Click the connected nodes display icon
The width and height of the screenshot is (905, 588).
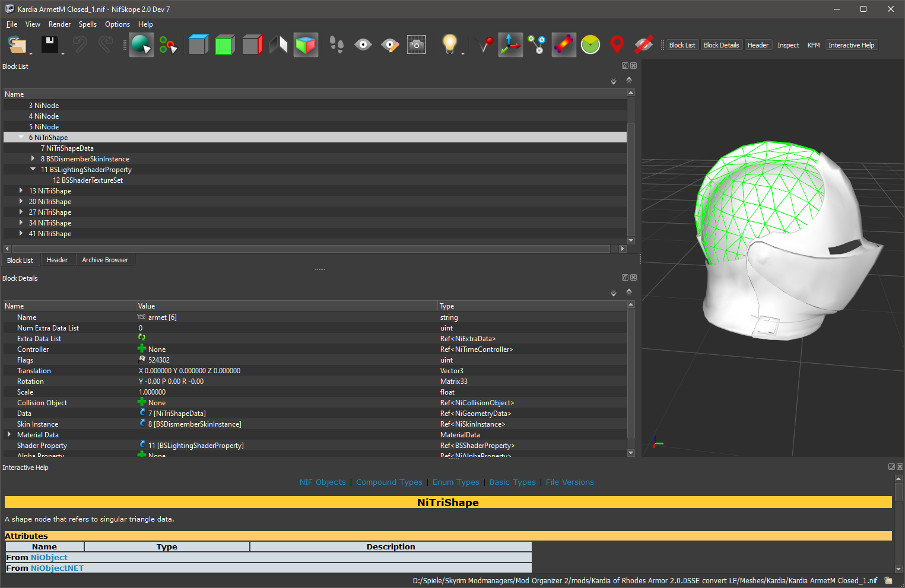point(537,45)
